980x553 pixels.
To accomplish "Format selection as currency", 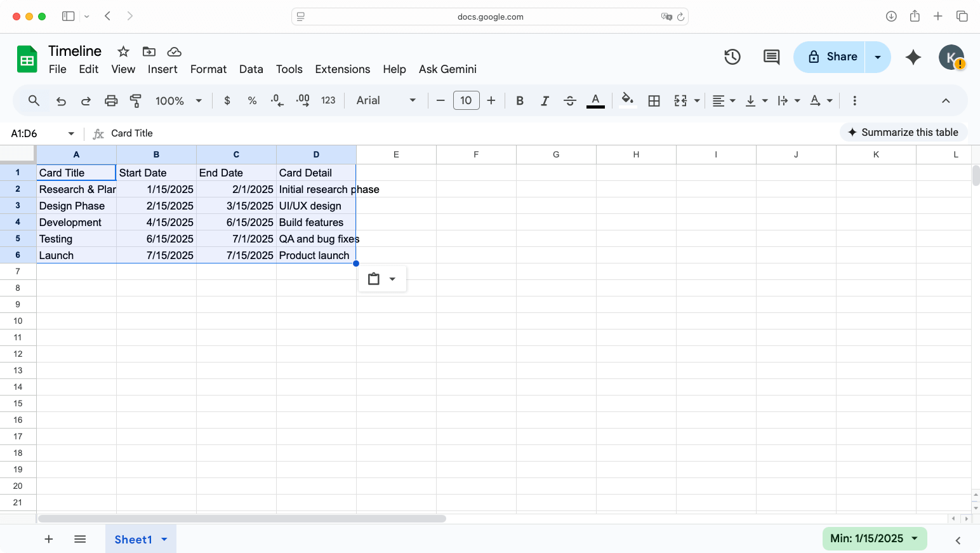I will click(x=227, y=100).
